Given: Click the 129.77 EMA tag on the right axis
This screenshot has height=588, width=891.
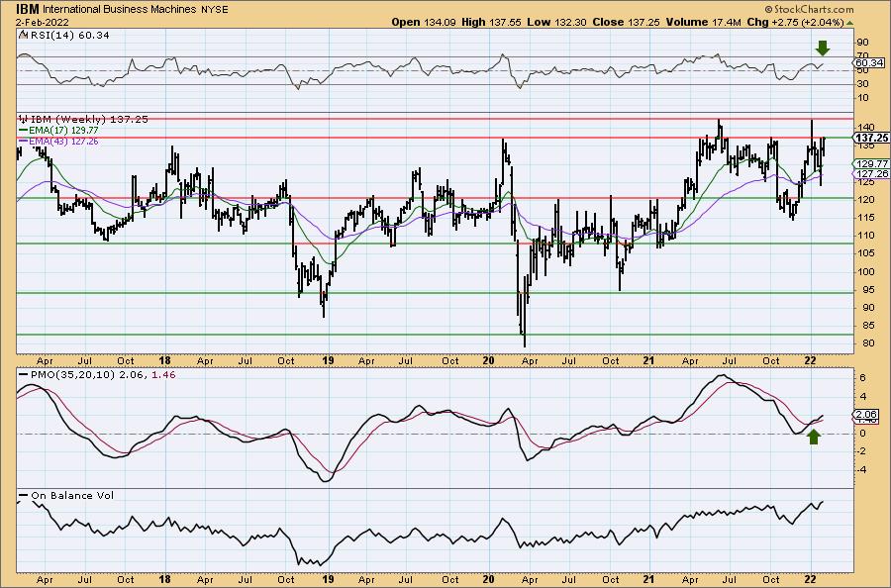Looking at the screenshot, I should (x=871, y=163).
